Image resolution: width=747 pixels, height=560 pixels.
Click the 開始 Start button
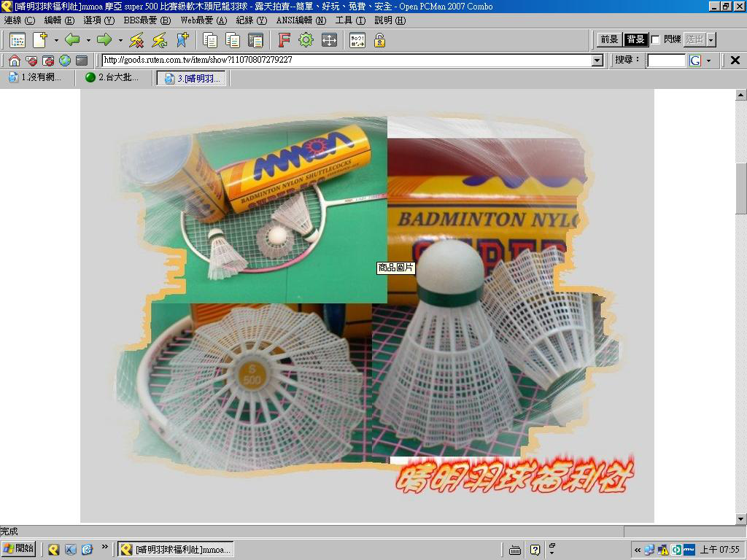click(18, 550)
